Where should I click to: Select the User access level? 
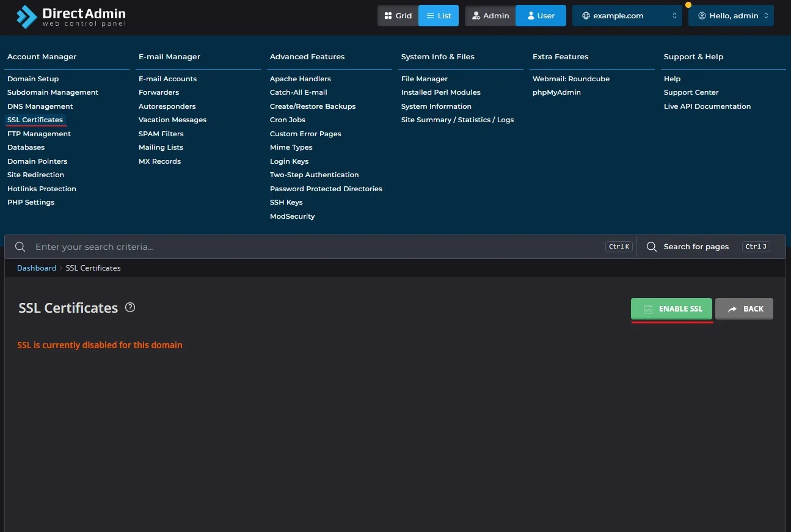541,16
